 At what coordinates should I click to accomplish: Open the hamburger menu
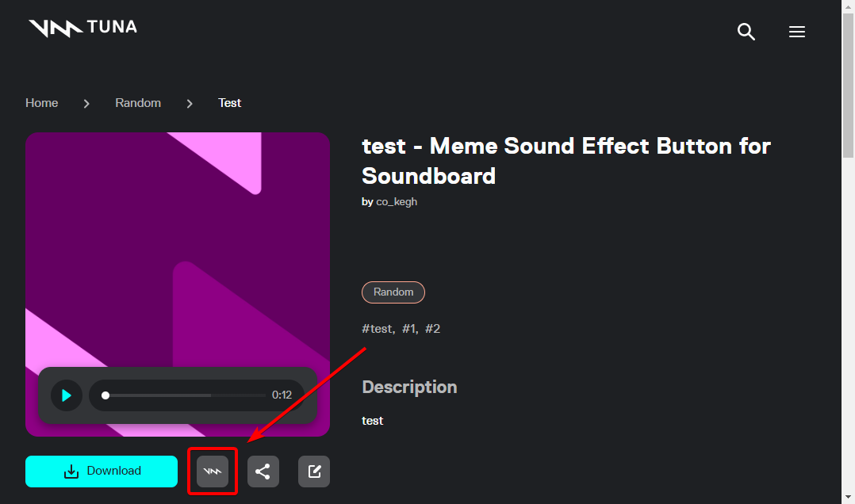click(x=797, y=32)
